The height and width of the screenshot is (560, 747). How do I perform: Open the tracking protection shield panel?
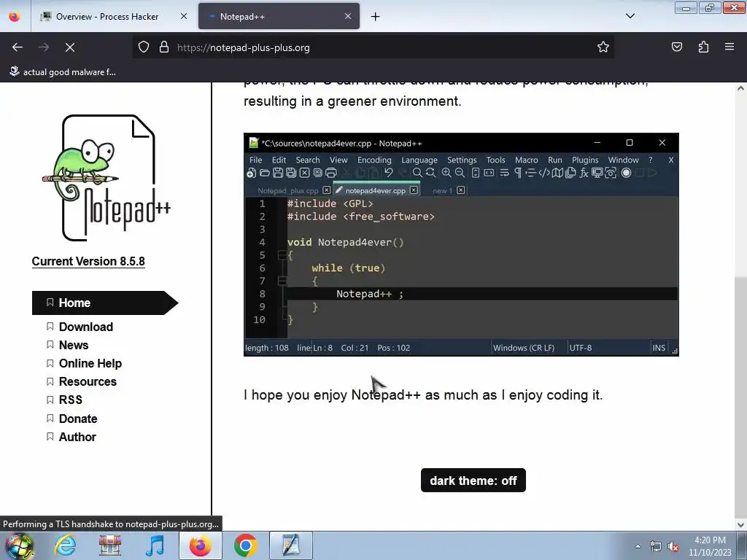tap(144, 47)
